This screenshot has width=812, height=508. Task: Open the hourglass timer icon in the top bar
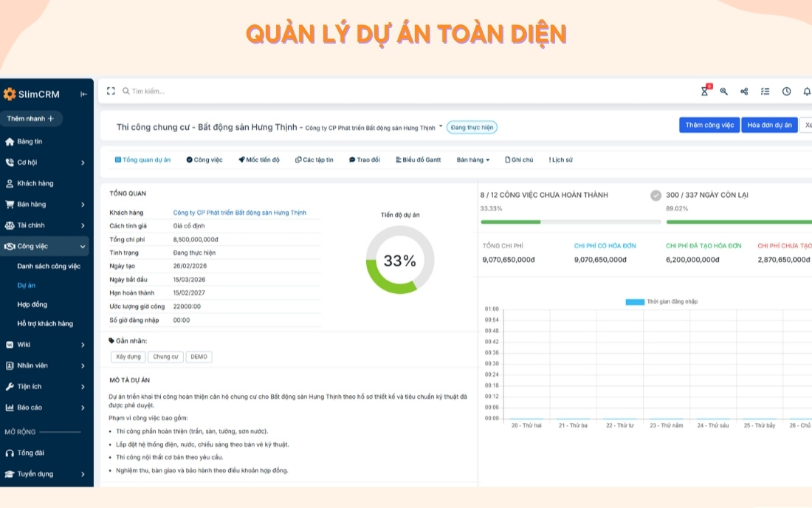point(704,91)
